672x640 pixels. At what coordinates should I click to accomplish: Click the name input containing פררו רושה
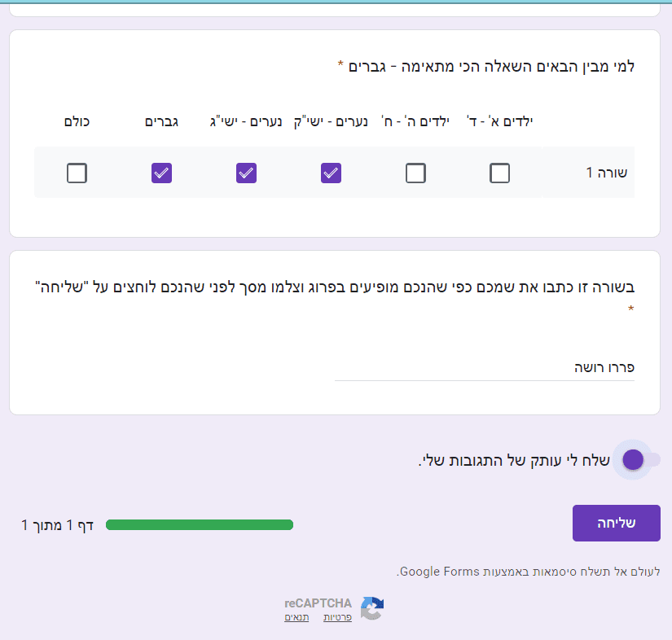(484, 367)
